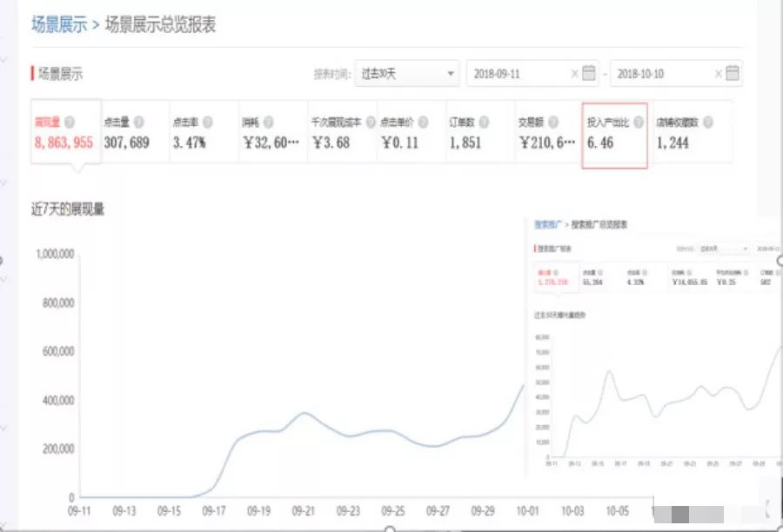
Task: Click the × clear icon in end date field
Action: tap(717, 76)
